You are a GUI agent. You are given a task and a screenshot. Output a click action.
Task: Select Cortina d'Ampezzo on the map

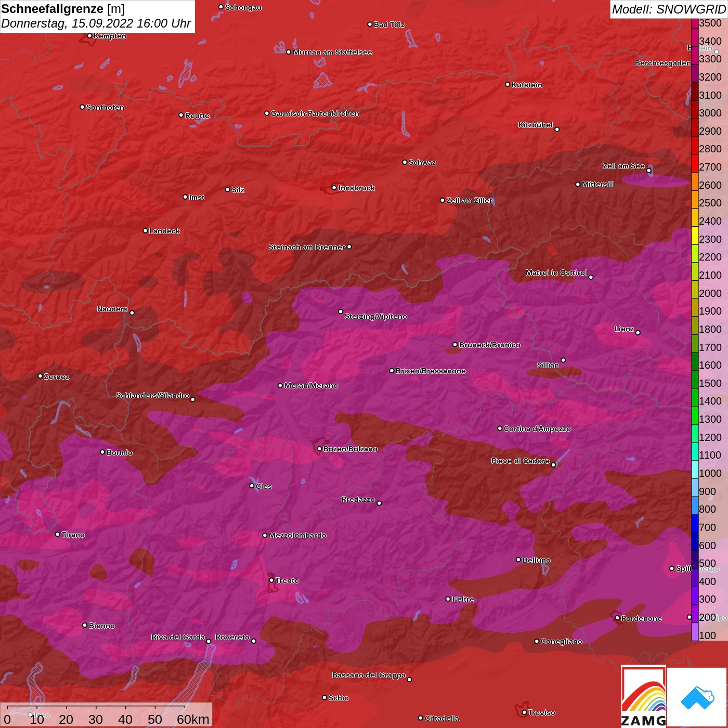(537, 428)
